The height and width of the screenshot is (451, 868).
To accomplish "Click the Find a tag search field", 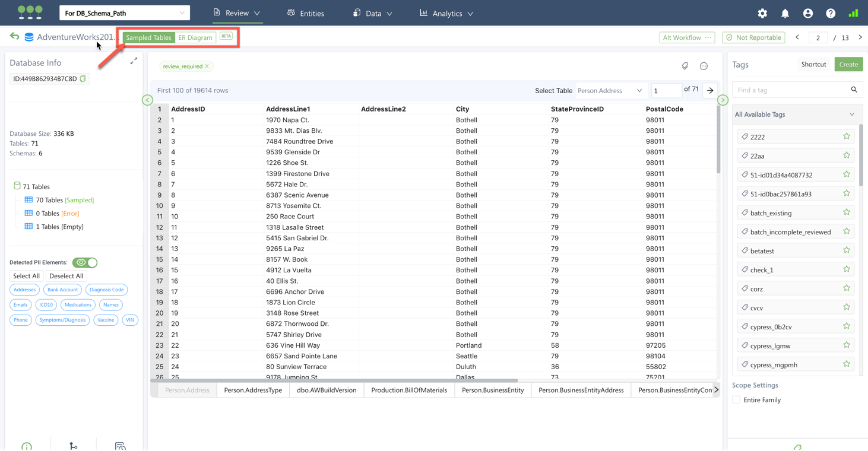I will tap(791, 90).
